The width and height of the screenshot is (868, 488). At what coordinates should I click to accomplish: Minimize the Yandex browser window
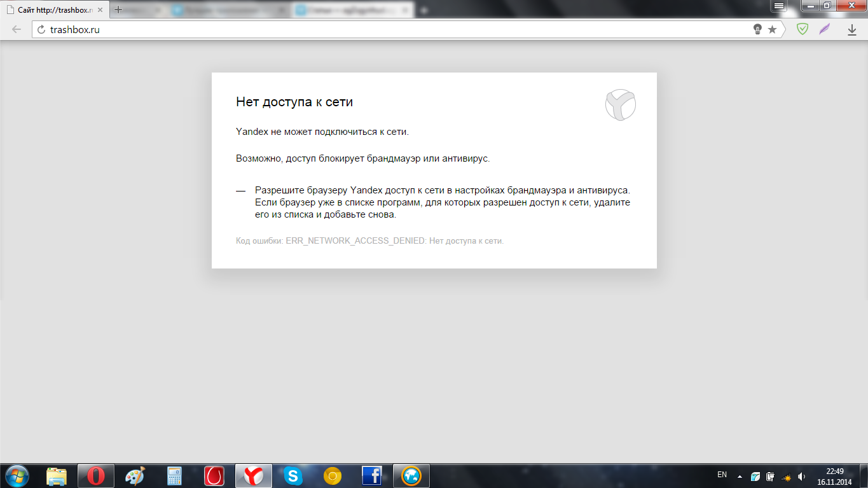point(809,5)
